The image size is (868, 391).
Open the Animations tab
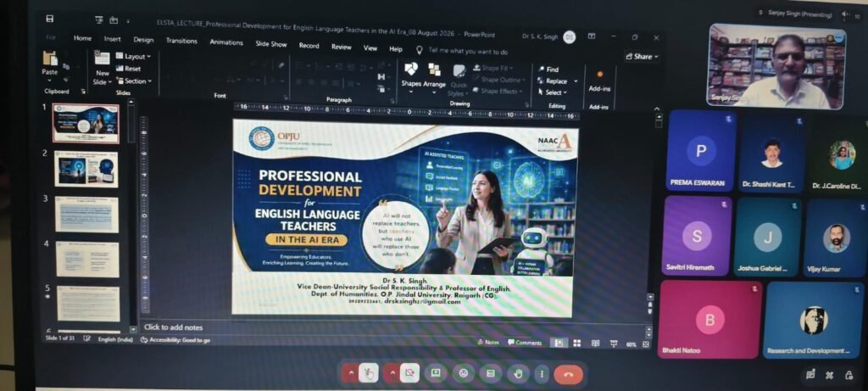pos(225,42)
